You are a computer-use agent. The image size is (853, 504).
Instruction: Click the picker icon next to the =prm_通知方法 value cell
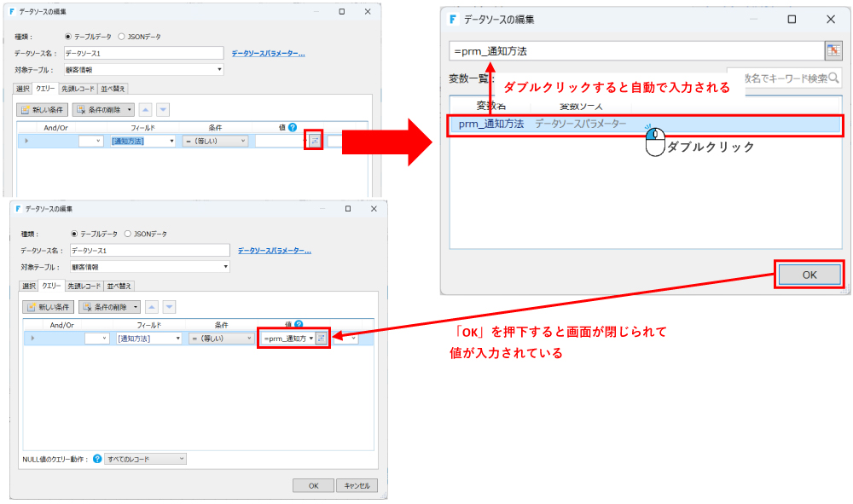[321, 339]
